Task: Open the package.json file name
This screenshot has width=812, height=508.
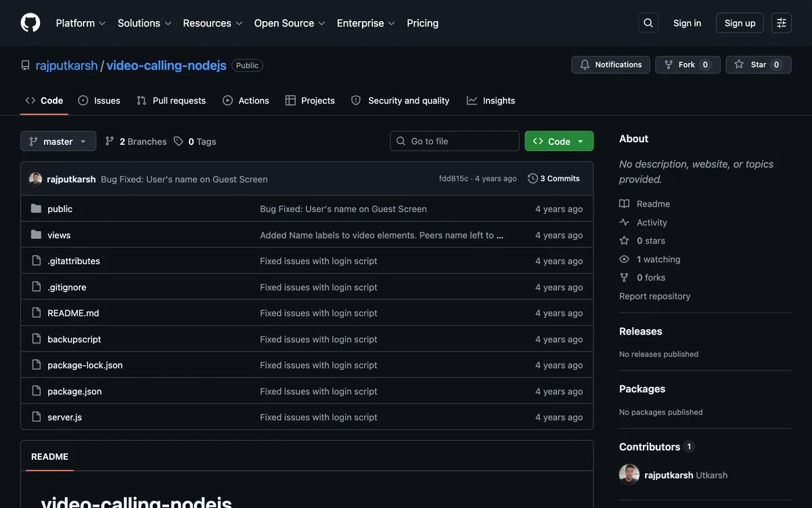Action: tap(74, 391)
